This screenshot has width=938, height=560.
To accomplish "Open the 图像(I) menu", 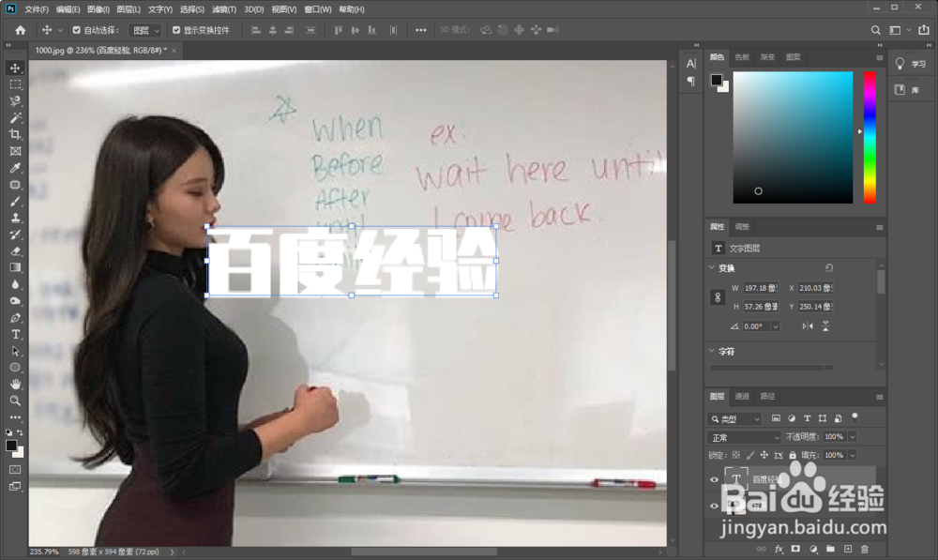I will click(x=98, y=9).
